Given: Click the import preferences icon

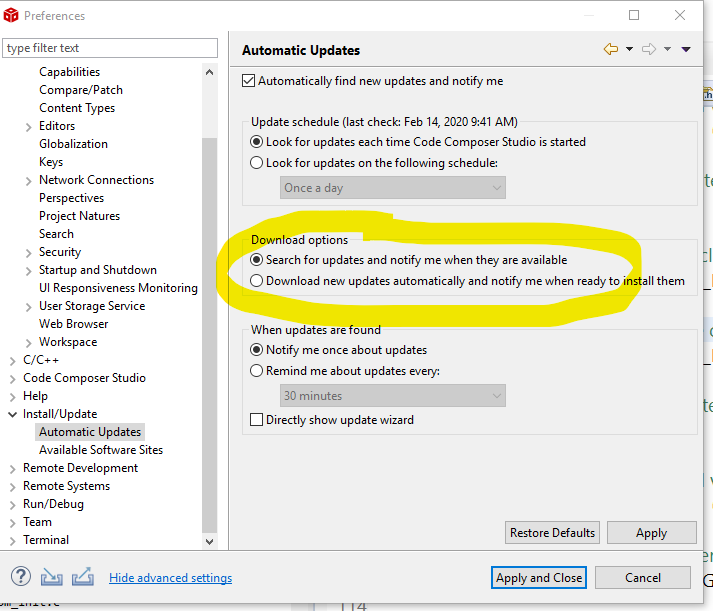Looking at the screenshot, I should 51,577.
